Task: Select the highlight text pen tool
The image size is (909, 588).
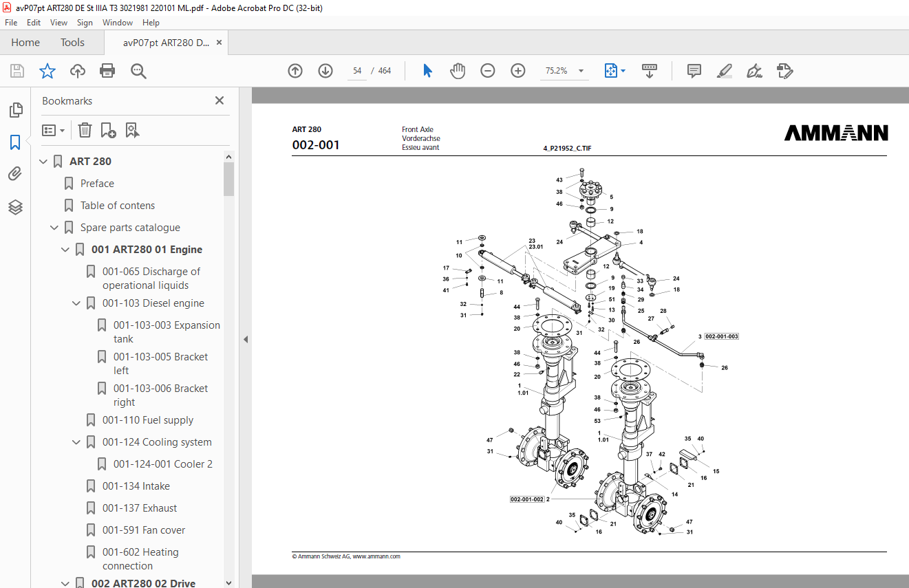Action: pos(724,71)
